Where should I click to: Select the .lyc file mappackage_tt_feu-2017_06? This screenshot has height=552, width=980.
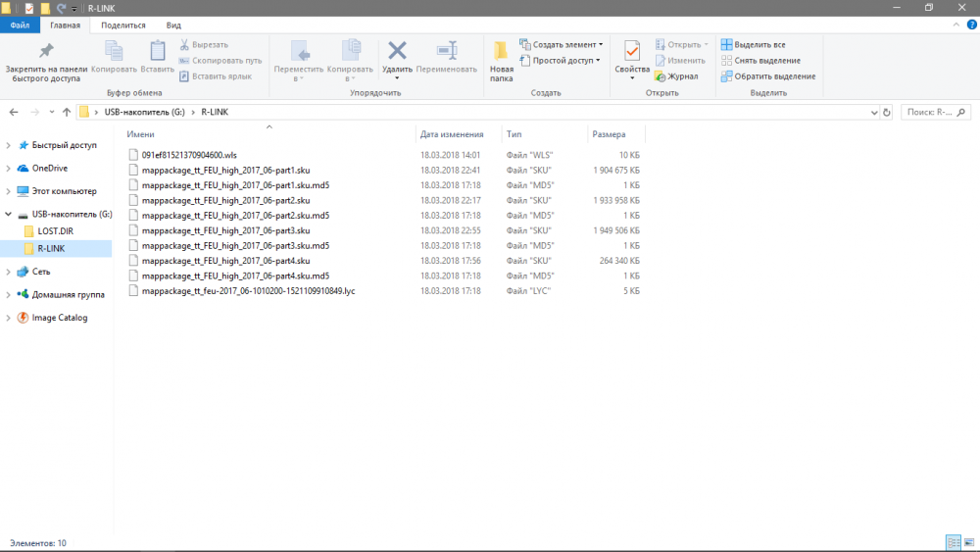coord(248,291)
